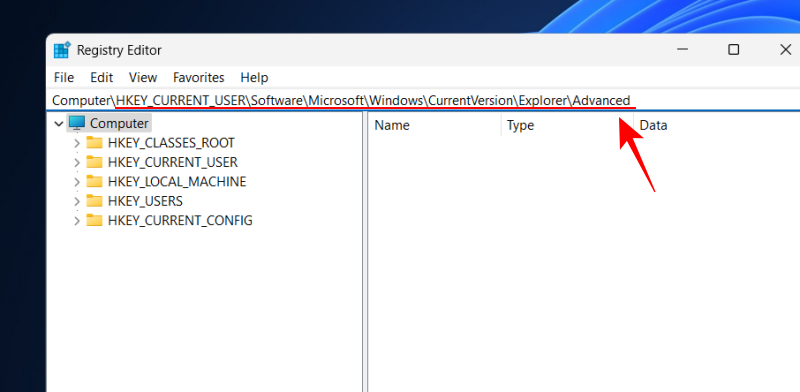Click the HKEY_USERS folder icon
Viewport: 800px width, 392px height.
94,201
